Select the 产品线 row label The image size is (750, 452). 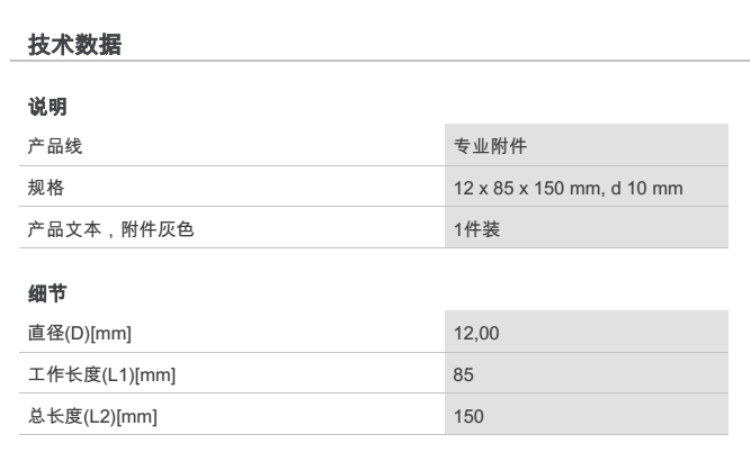coord(55,147)
